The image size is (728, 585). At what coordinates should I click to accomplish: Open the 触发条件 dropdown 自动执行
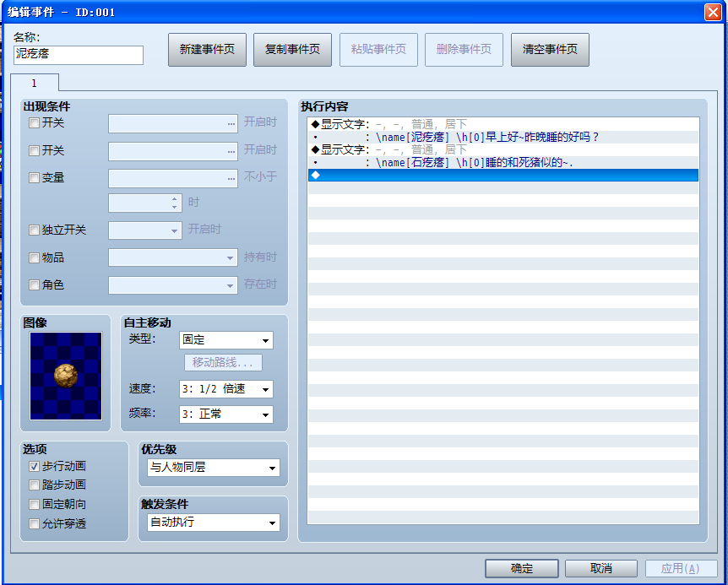click(x=214, y=523)
